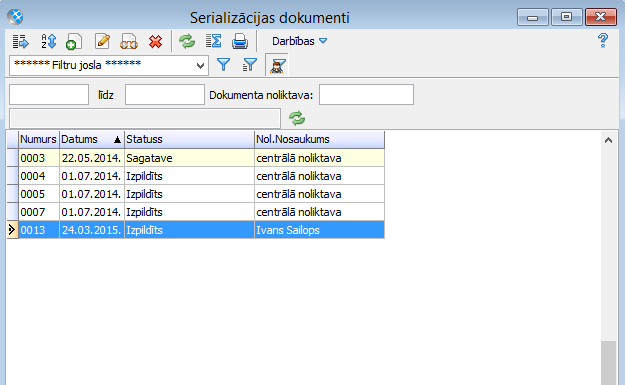Select document number 0003
Screen dimensions: 625x385
point(39,158)
